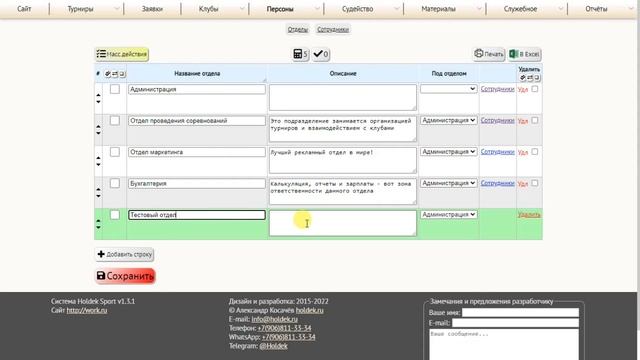Click the Бухгалтерия department name field
The width and height of the screenshot is (640, 360).
click(197, 183)
